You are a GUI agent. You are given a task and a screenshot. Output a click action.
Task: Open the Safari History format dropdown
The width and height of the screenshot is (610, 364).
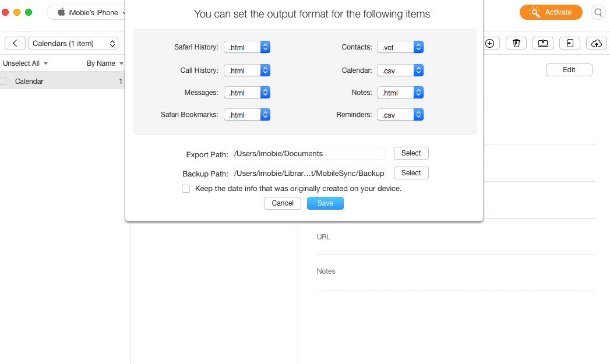coord(247,48)
